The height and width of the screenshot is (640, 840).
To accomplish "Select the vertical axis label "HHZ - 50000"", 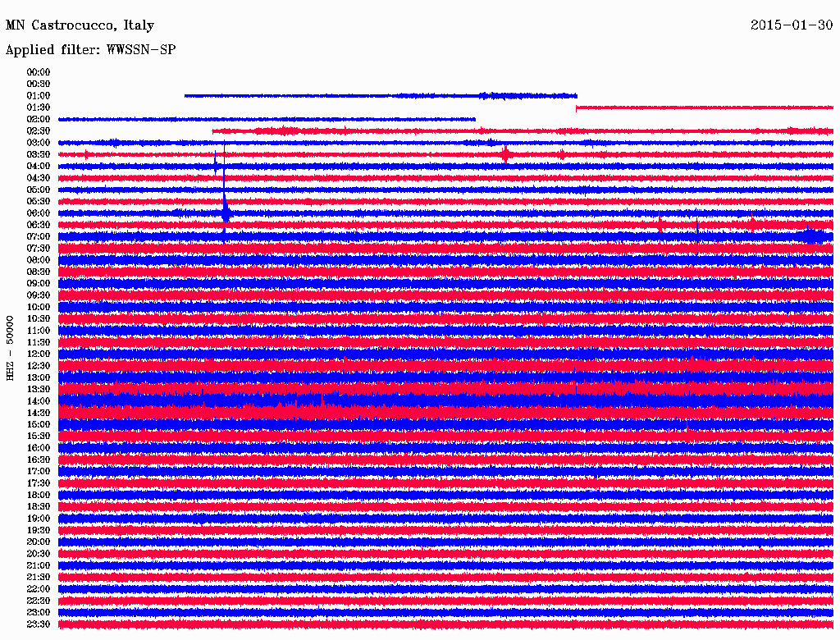I will pyautogui.click(x=11, y=347).
